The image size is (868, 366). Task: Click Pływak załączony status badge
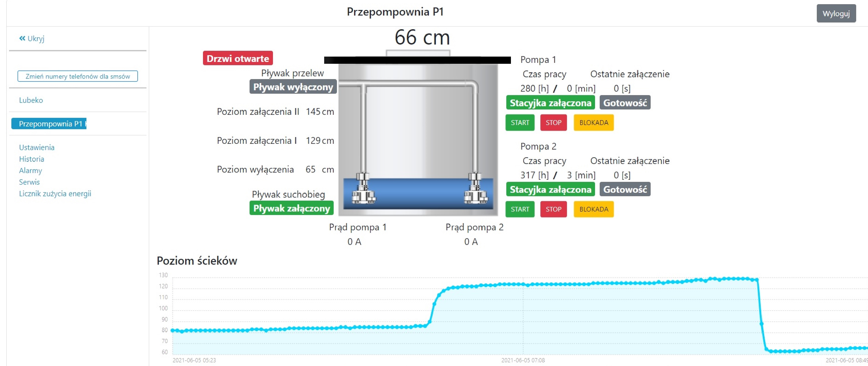coord(291,208)
